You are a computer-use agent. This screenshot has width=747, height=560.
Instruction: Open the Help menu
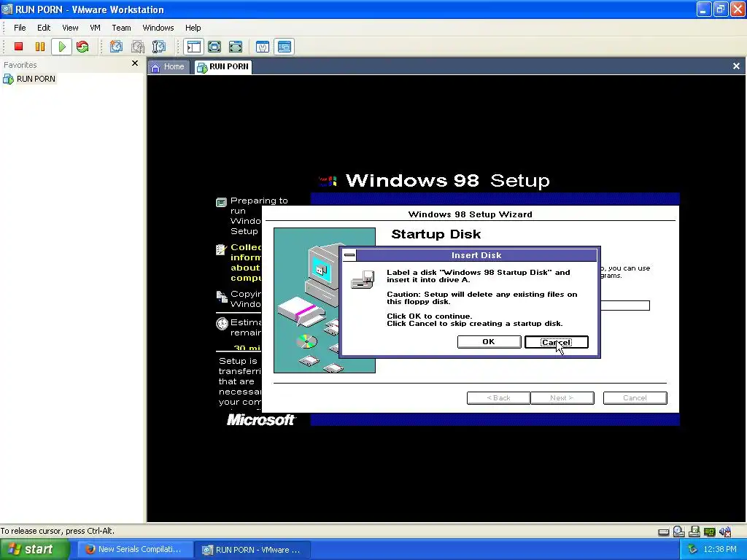(193, 28)
